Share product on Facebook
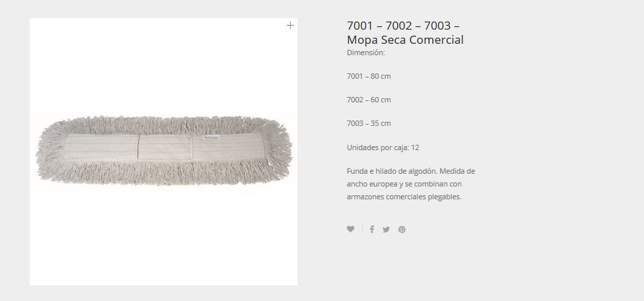This screenshot has height=301, width=644. [372, 229]
